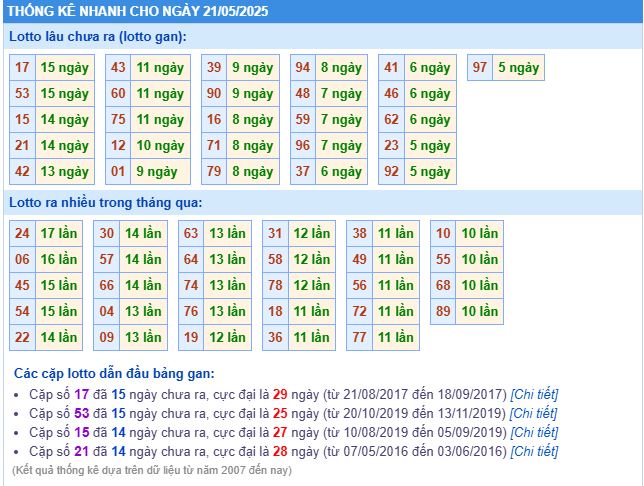Open Chi tiết link for pair 21
The image size is (644, 486).
[534, 451]
